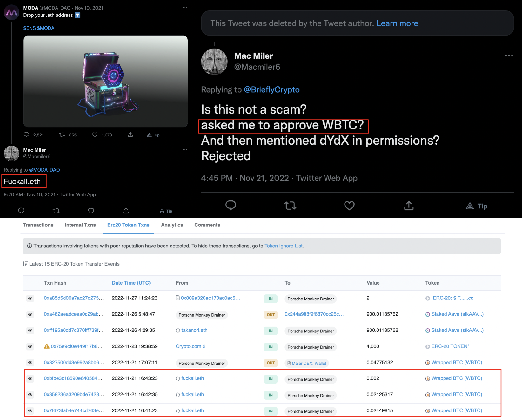Click the Crypto.com 2 sender link
Image resolution: width=522 pixels, height=420 pixels.
click(x=191, y=346)
